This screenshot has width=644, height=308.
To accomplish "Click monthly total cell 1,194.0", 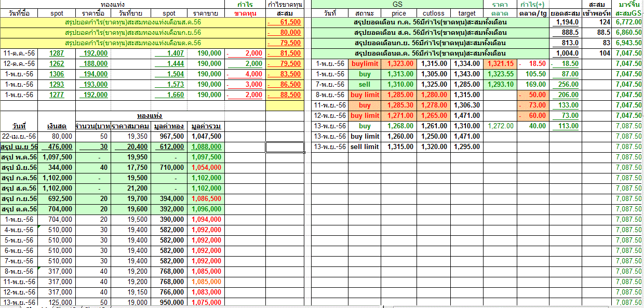I will click(x=565, y=22).
